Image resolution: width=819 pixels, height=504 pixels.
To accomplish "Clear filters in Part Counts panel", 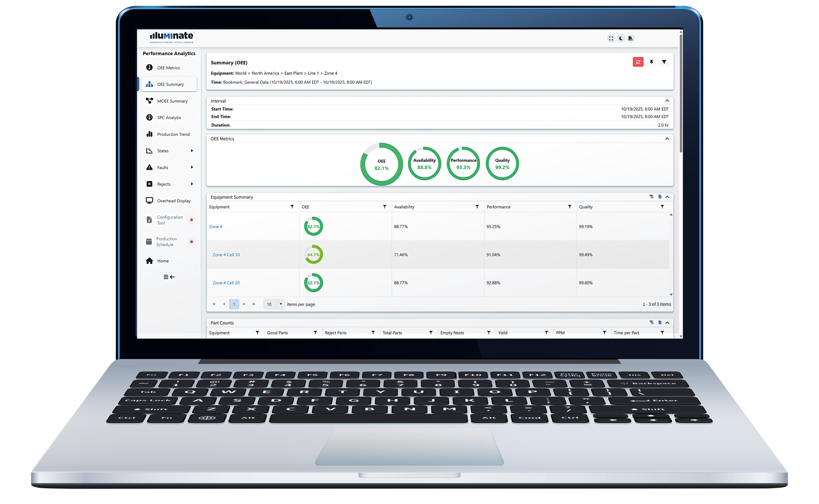I will coord(651,322).
